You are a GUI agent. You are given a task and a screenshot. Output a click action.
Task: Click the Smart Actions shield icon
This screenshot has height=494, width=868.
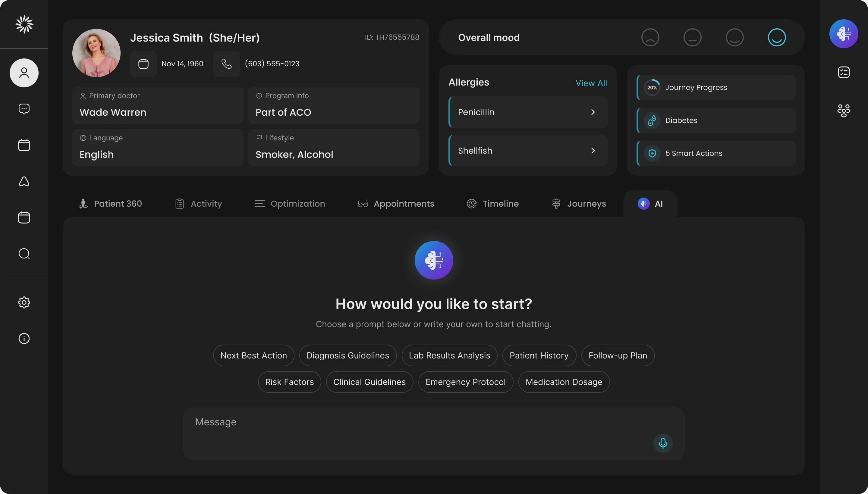click(652, 153)
